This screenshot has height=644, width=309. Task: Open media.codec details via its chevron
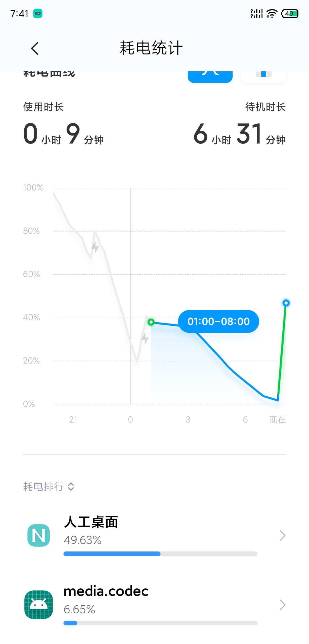282,605
